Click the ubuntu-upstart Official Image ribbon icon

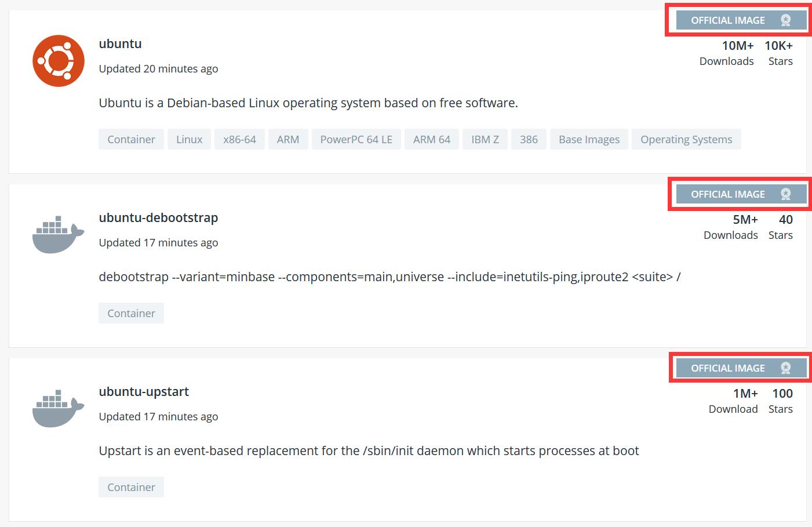pyautogui.click(x=785, y=368)
